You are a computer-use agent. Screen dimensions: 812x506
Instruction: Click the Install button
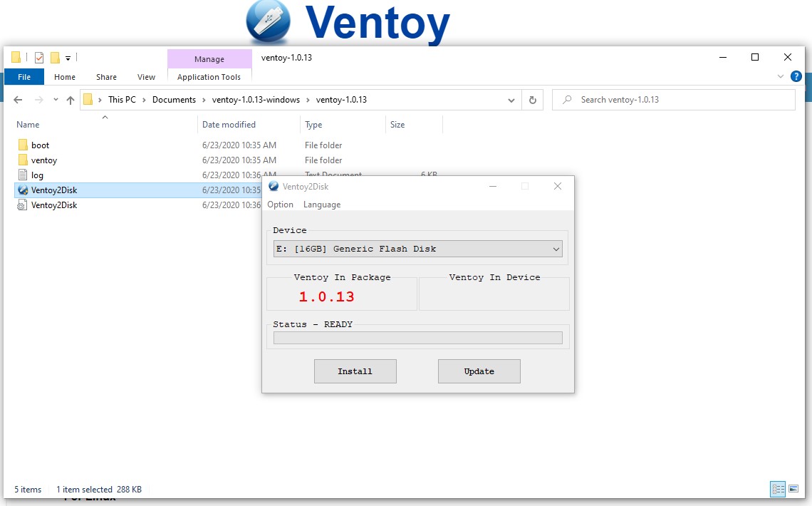[355, 371]
